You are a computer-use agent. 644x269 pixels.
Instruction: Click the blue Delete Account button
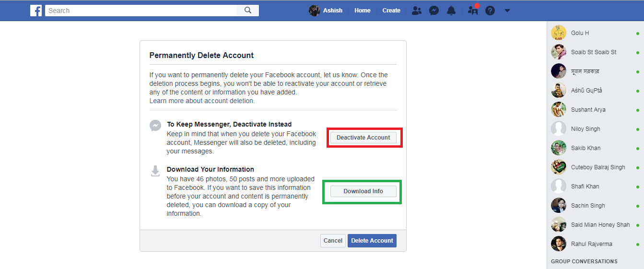372,241
